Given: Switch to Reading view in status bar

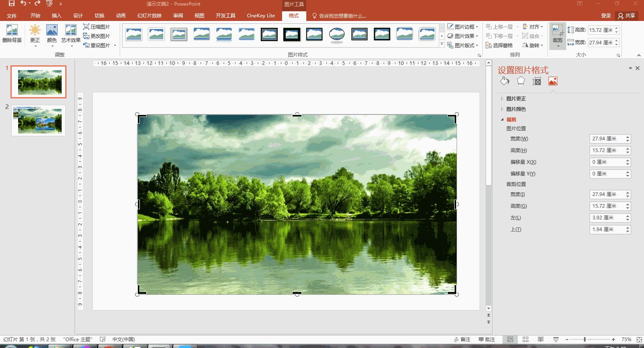Looking at the screenshot, I should tap(540, 340).
